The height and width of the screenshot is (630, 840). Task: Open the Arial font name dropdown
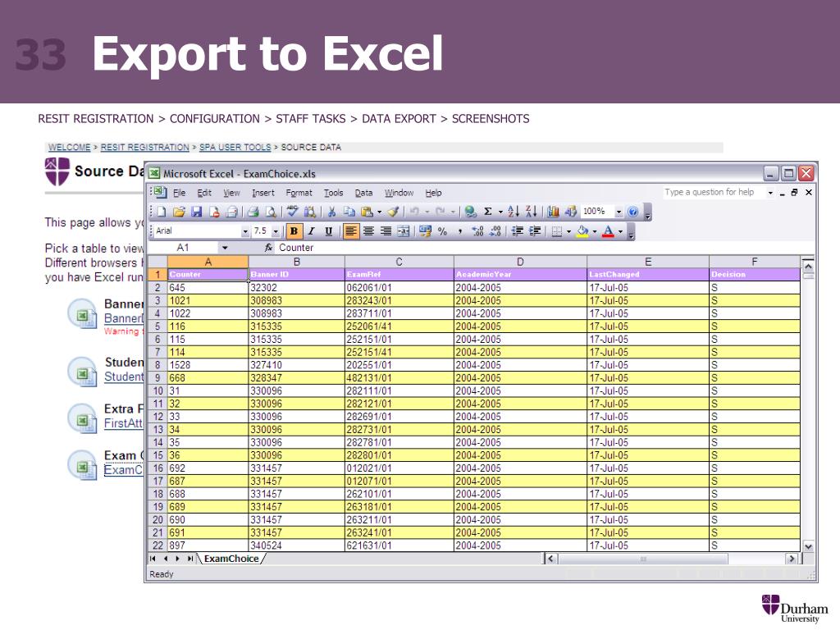click(x=244, y=232)
